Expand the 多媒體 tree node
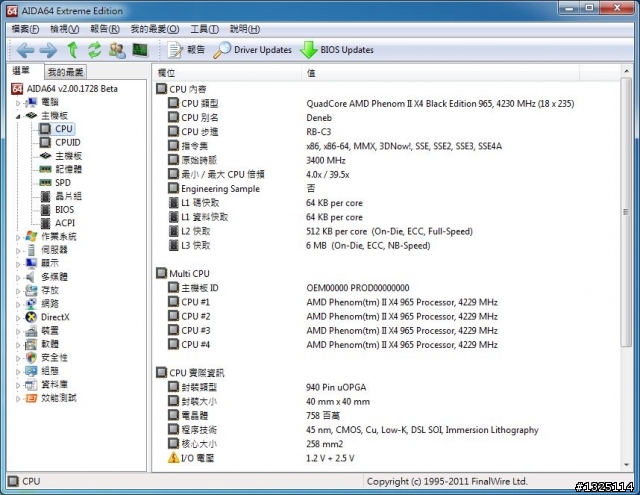 (x=18, y=277)
